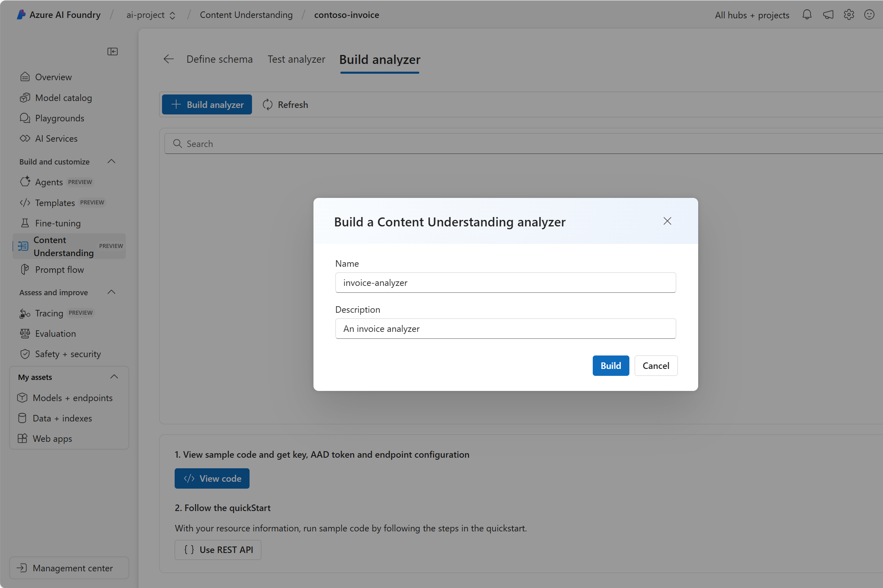This screenshot has width=883, height=588.
Task: Click the Agents sparkle icon
Action: click(25, 182)
